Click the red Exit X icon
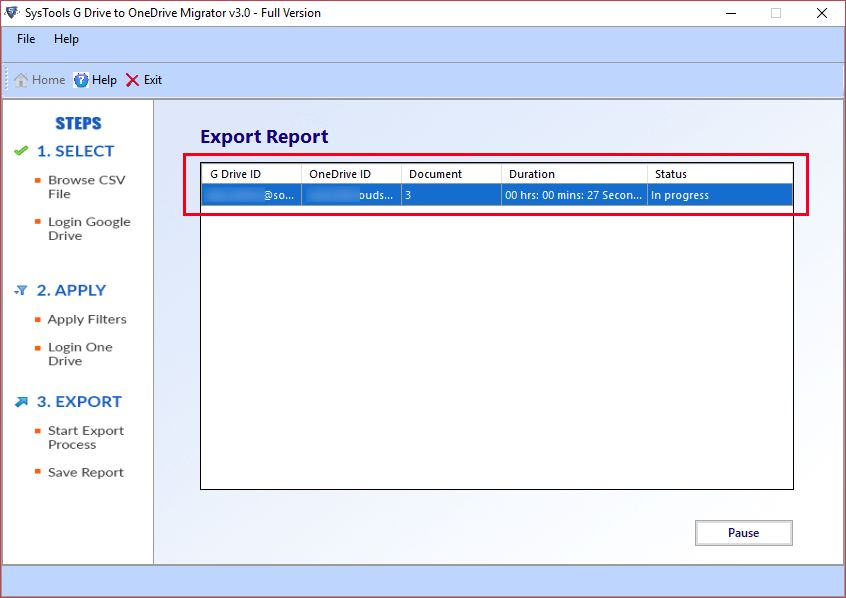Screen dimensions: 846x598 [x=132, y=80]
